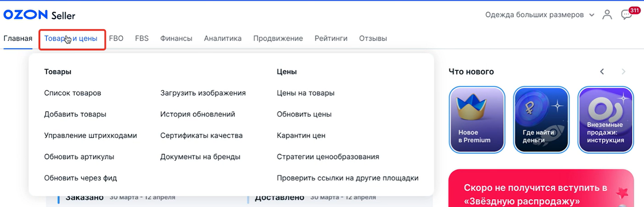This screenshot has width=644, height=207.
Task: Open the Отзывы tab
Action: tap(373, 39)
